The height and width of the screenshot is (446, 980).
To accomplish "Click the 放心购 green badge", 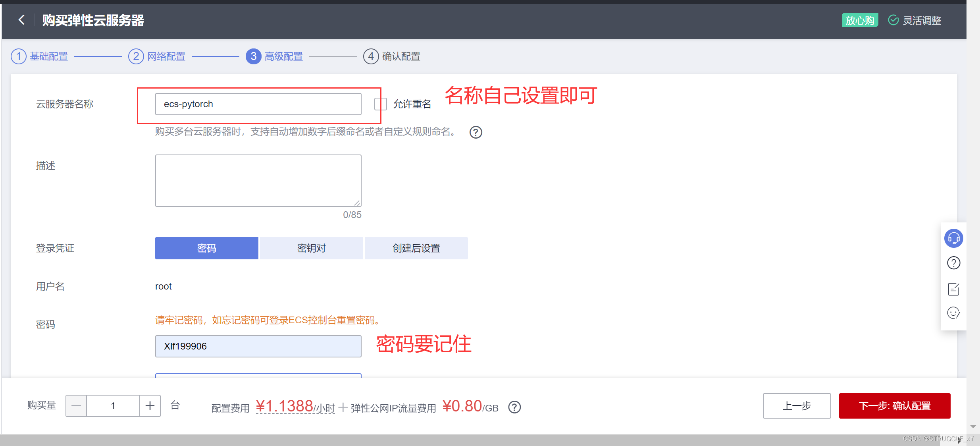I will click(x=859, y=20).
